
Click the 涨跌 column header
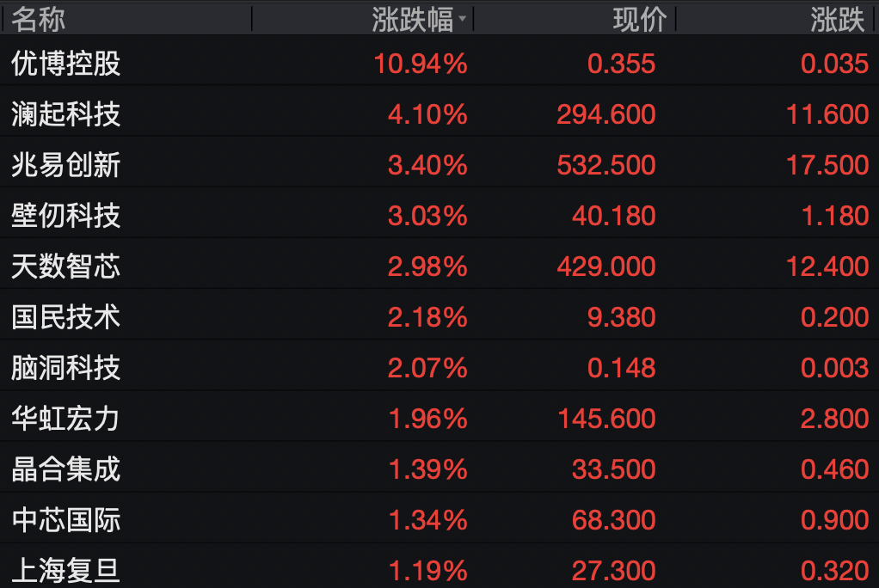point(837,20)
